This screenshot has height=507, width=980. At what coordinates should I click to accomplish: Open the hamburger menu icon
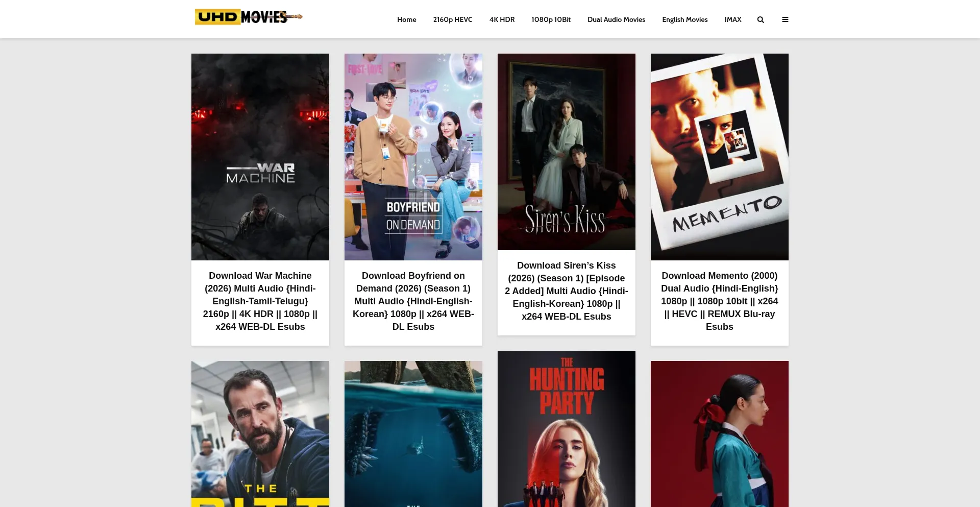[785, 19]
